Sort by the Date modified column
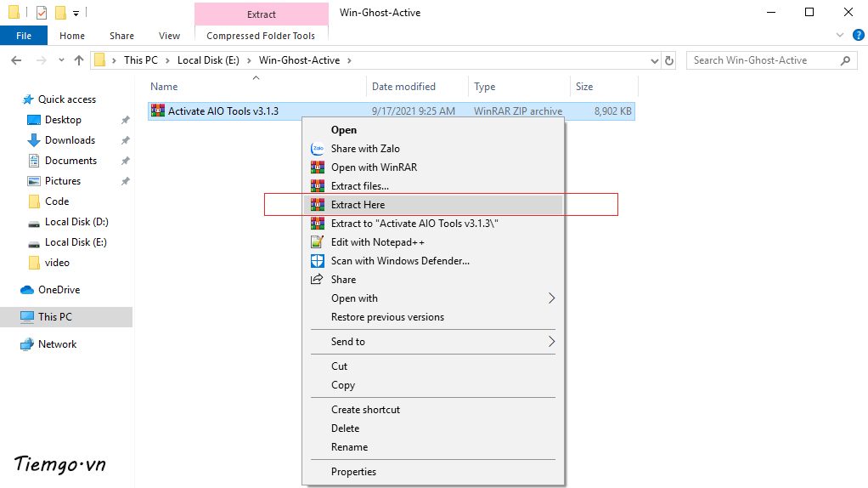868x488 pixels. click(403, 87)
